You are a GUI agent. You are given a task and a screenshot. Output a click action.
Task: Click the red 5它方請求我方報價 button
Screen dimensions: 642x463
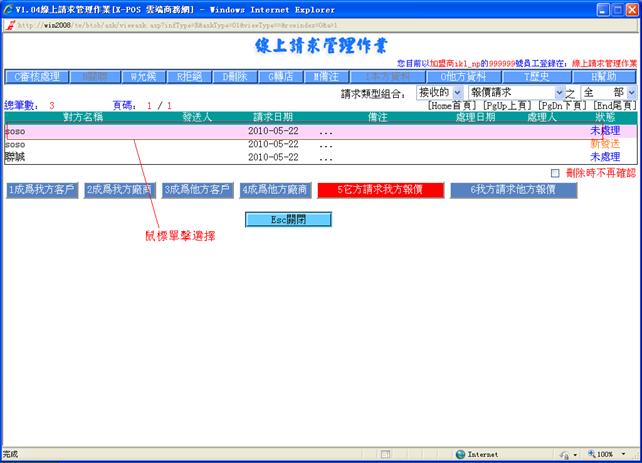coord(379,189)
